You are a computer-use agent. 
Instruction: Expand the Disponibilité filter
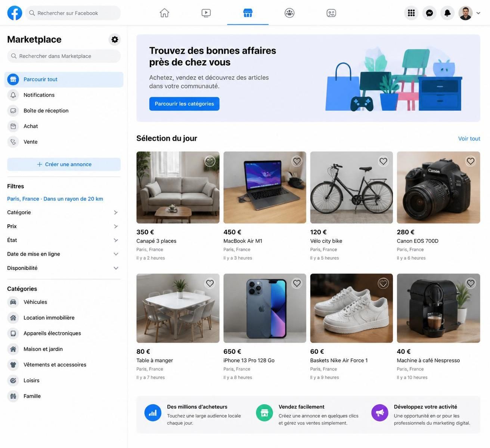pyautogui.click(x=62, y=268)
